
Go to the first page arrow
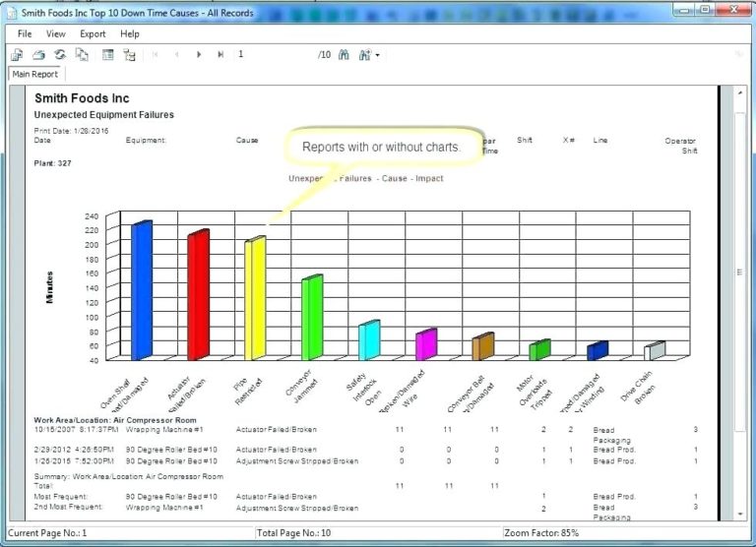tap(156, 54)
